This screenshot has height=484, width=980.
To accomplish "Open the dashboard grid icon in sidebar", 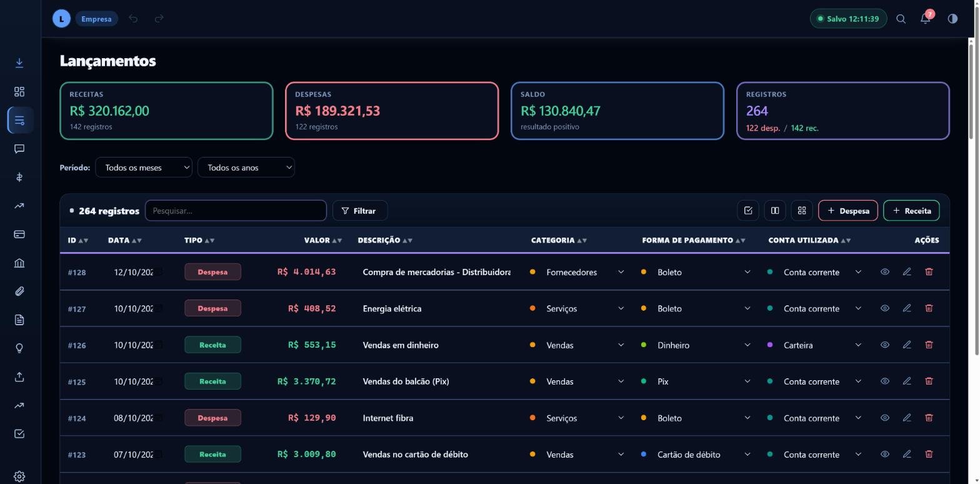I will [19, 92].
